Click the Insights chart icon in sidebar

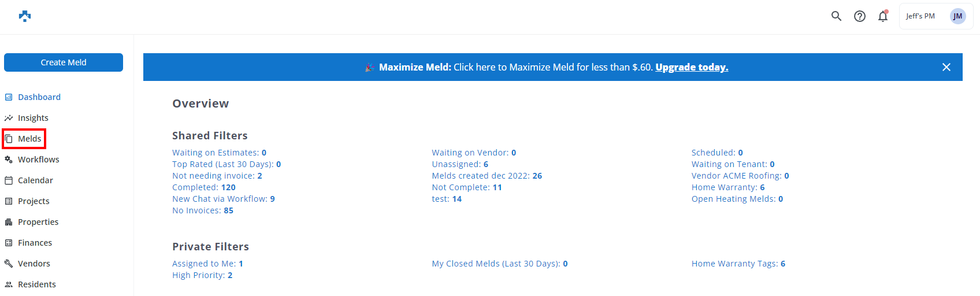point(9,118)
